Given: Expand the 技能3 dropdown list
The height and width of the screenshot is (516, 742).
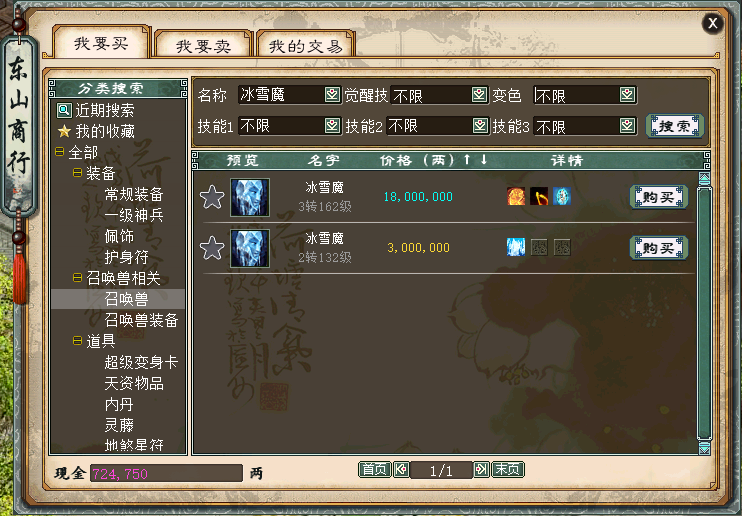Looking at the screenshot, I should click(627, 125).
